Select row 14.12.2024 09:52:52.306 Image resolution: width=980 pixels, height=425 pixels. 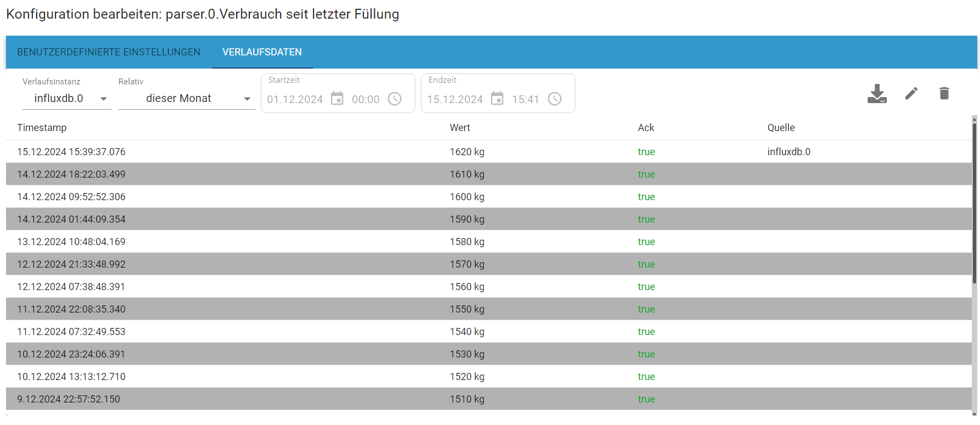tap(489, 197)
